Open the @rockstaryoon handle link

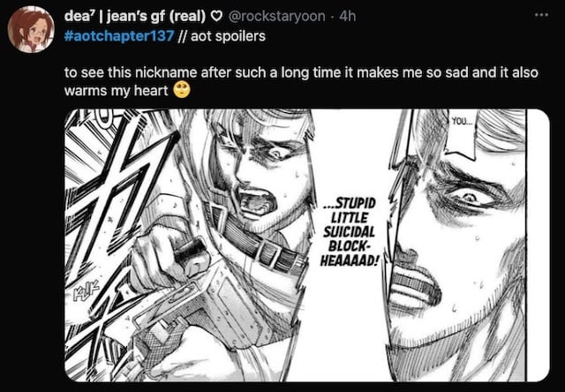[276, 16]
